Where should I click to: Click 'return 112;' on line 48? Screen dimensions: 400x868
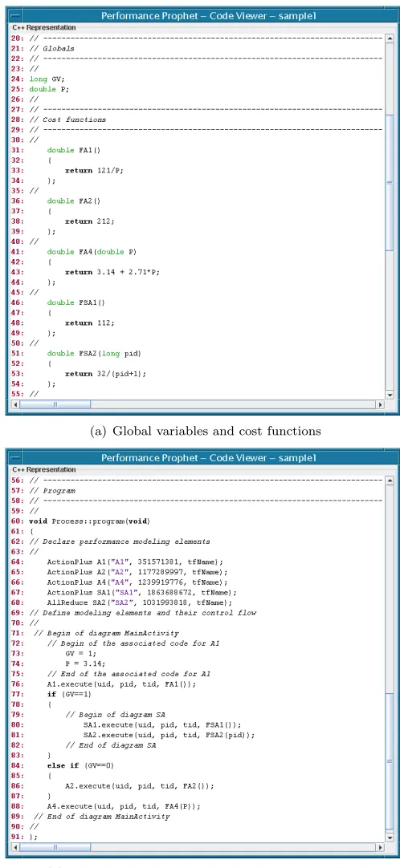pos(90,322)
